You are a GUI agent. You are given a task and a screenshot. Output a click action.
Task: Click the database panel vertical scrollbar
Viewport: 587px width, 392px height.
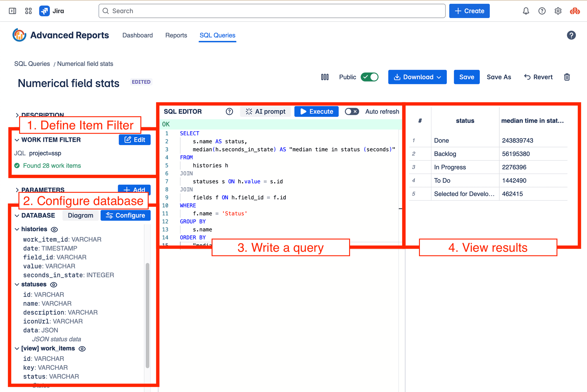tap(147, 315)
